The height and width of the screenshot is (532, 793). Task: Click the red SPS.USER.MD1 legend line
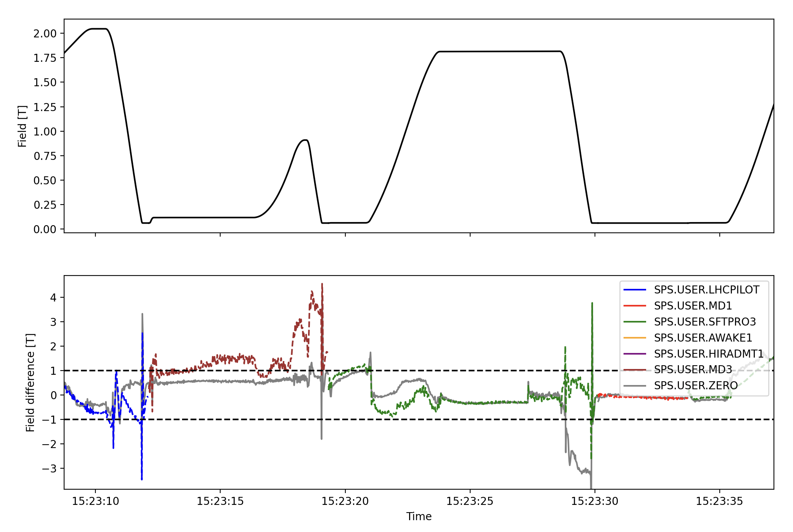coord(635,306)
